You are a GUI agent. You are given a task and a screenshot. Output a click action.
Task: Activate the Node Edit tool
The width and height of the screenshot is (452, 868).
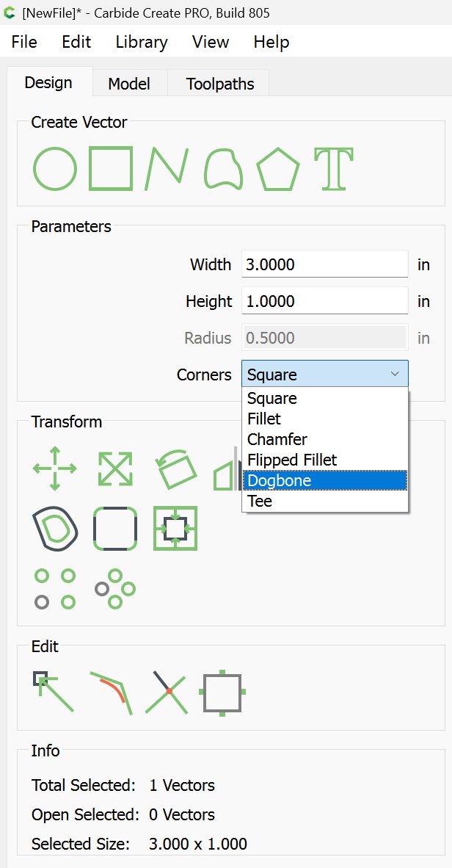pyautogui.click(x=54, y=691)
